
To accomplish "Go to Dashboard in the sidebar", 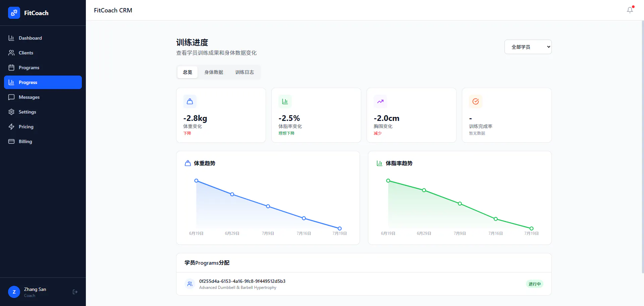I will (43, 38).
